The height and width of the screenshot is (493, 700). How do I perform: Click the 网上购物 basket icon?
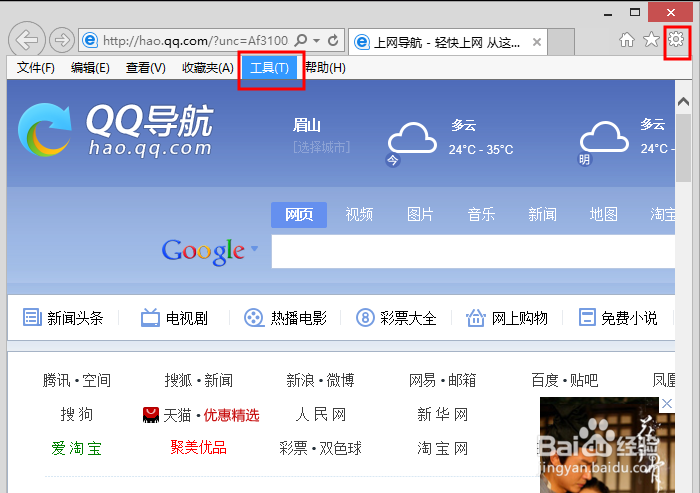click(475, 318)
